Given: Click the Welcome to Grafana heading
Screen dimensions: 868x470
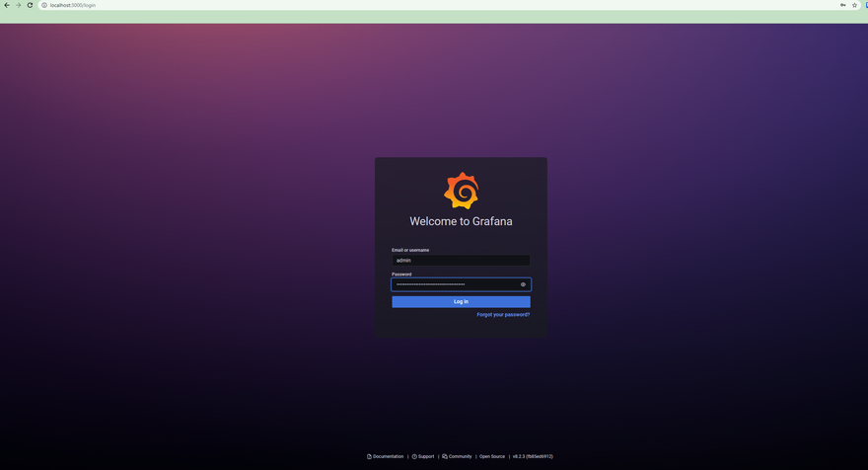Looking at the screenshot, I should point(462,221).
